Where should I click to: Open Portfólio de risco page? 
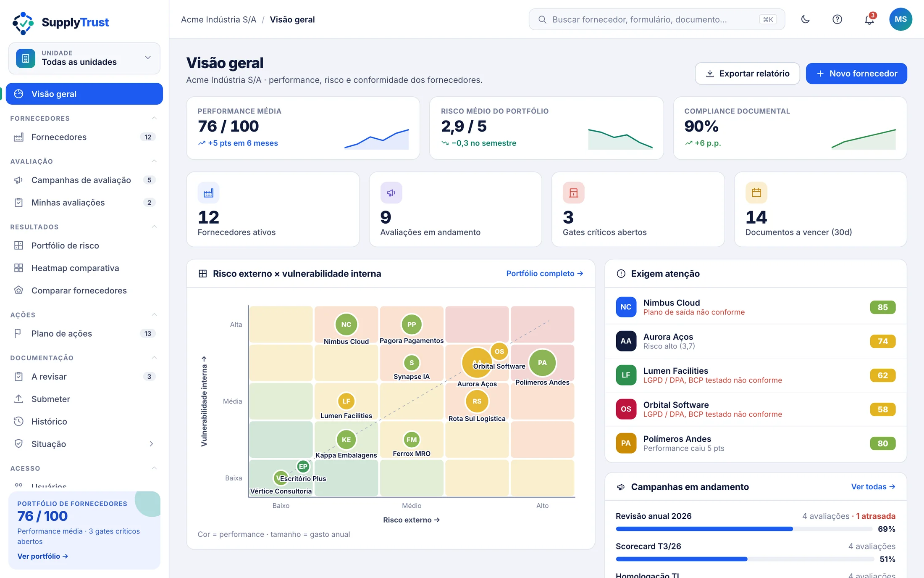tap(84, 245)
